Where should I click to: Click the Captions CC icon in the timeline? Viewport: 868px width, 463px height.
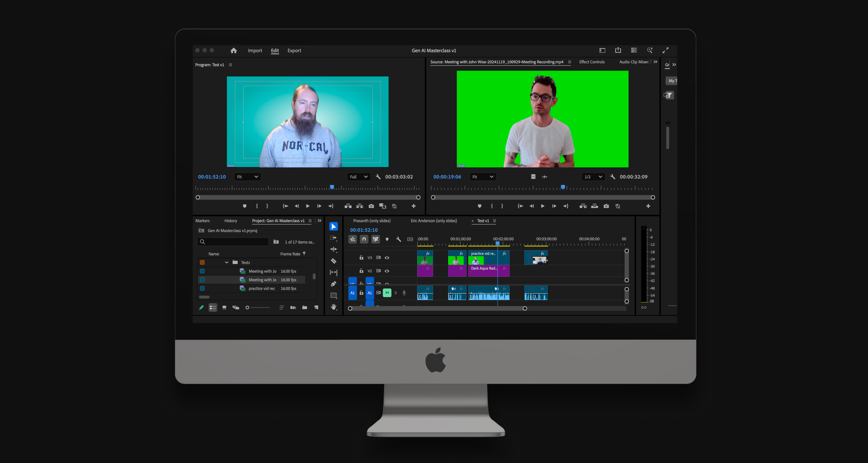410,239
